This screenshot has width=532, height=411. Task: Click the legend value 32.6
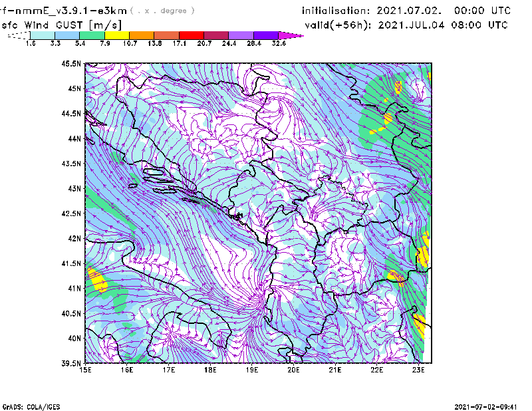[279, 43]
